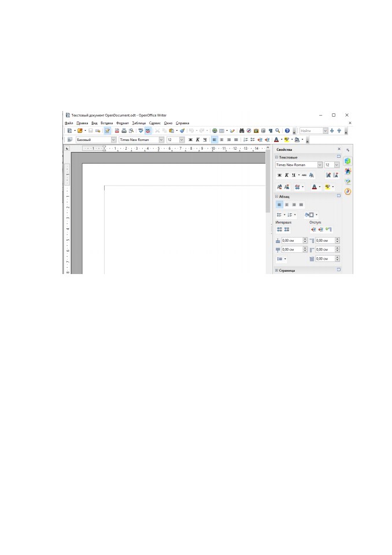Open the Таблица menu

139,123
